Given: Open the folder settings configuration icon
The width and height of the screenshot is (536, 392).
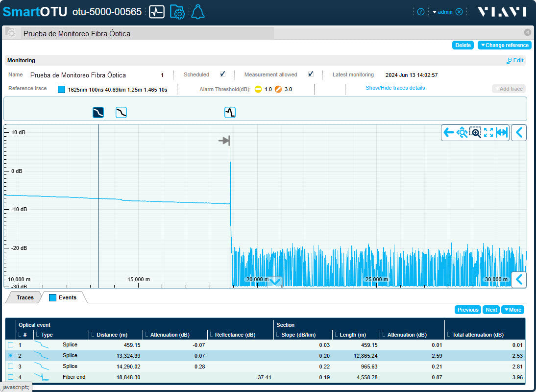Looking at the screenshot, I should tap(177, 12).
